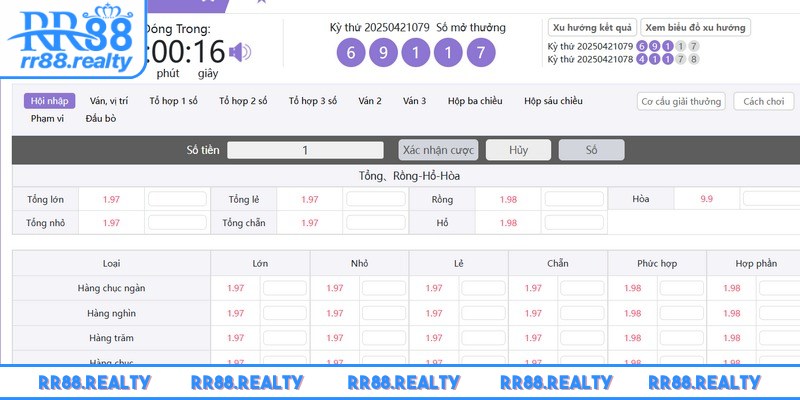Click the Hổ bet input

[x=574, y=222]
